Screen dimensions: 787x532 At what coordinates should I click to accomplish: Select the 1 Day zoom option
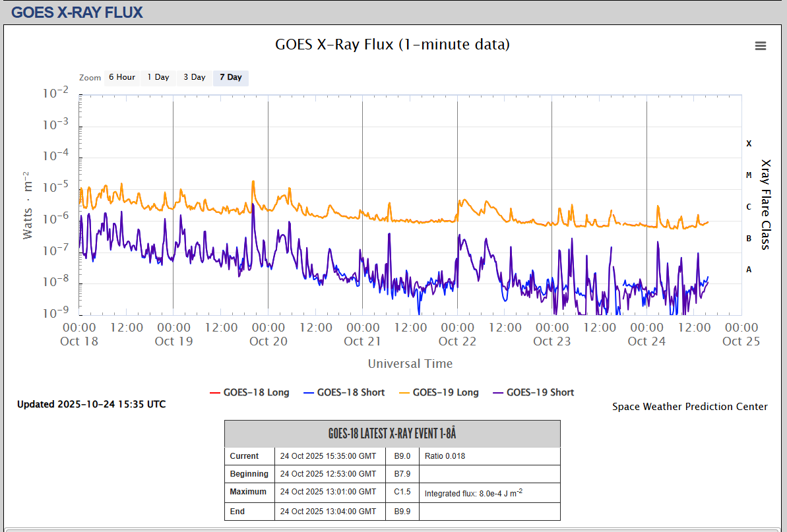158,78
